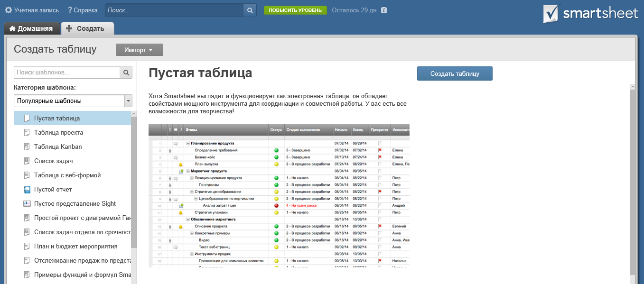The width and height of the screenshot is (644, 284).
Task: Select the Пустой отчет report icon
Action: tap(27, 189)
